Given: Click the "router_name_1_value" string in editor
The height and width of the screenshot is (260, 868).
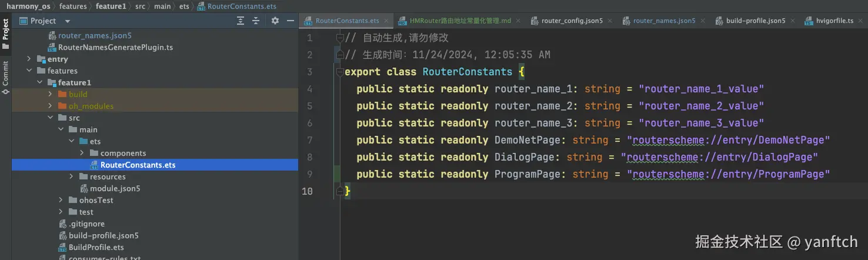Looking at the screenshot, I should pyautogui.click(x=701, y=89).
